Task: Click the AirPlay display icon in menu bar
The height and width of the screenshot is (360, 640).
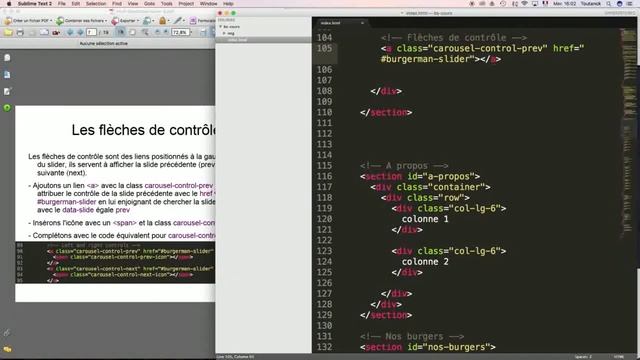Action: [535, 4]
